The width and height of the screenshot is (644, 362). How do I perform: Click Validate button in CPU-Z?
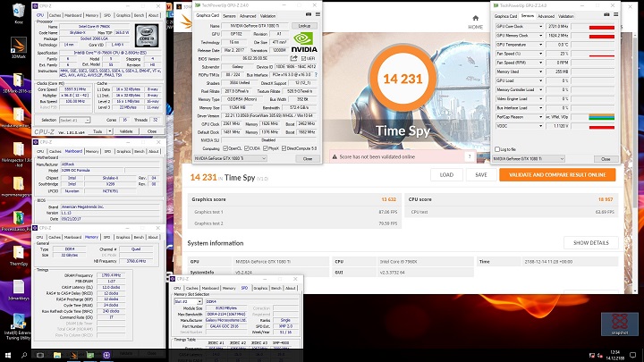click(126, 131)
